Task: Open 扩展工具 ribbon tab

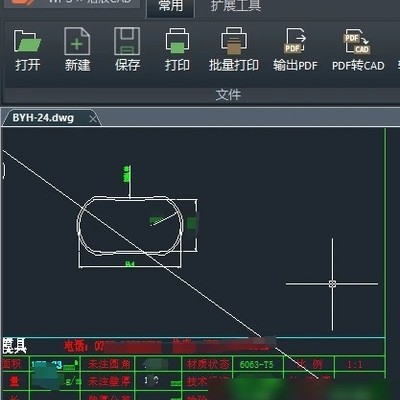Action: pos(235,6)
